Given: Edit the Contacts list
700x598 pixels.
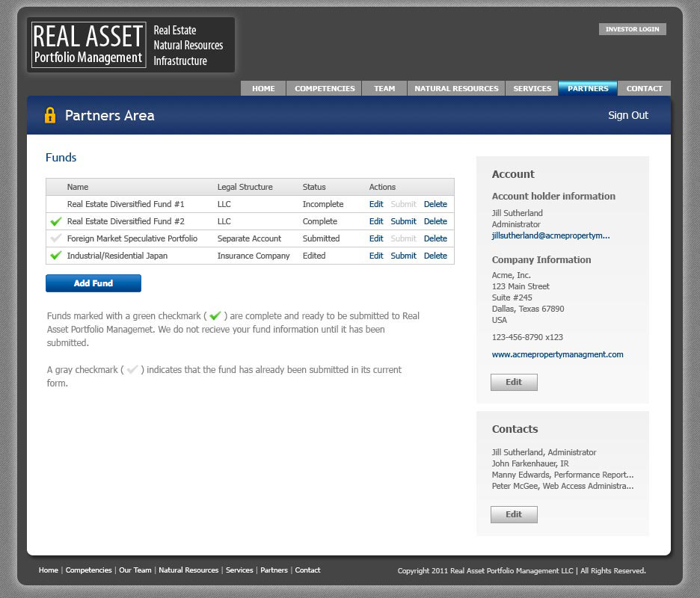Looking at the screenshot, I should 514,514.
